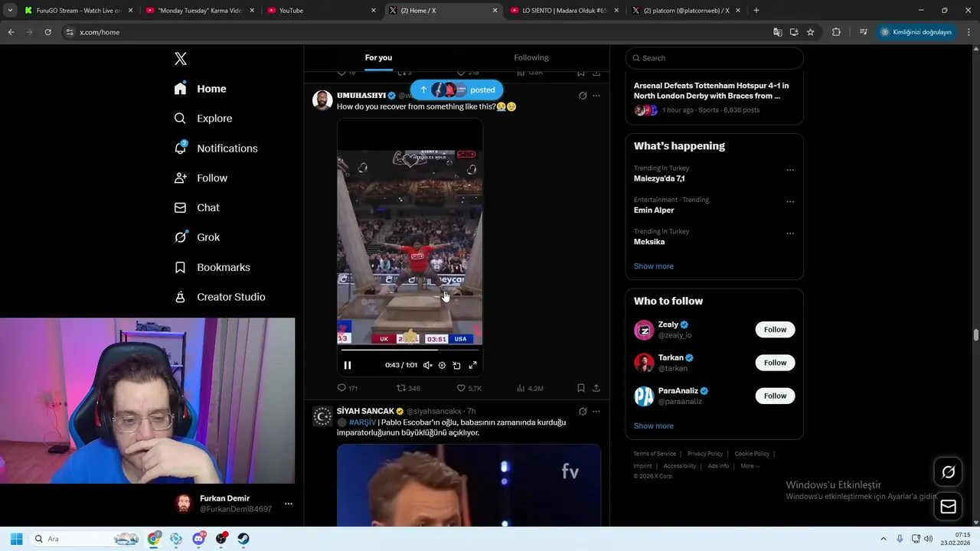The width and height of the screenshot is (980, 551).
Task: Open the translate page icon
Action: (x=778, y=32)
